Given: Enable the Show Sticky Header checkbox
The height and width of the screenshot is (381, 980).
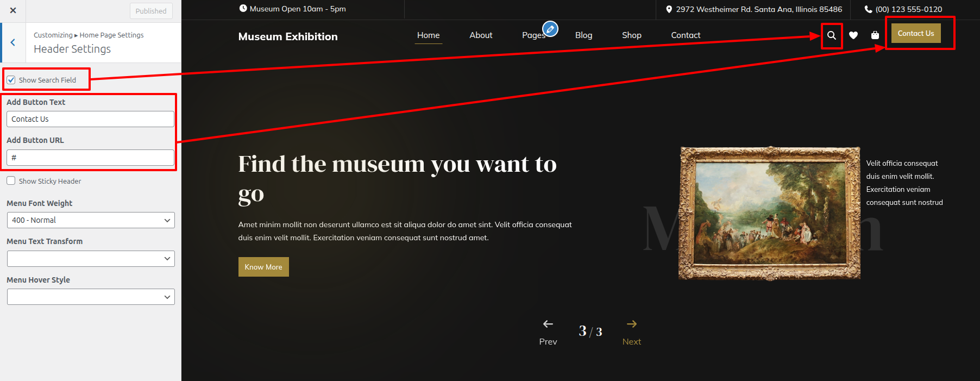Looking at the screenshot, I should click(x=11, y=181).
